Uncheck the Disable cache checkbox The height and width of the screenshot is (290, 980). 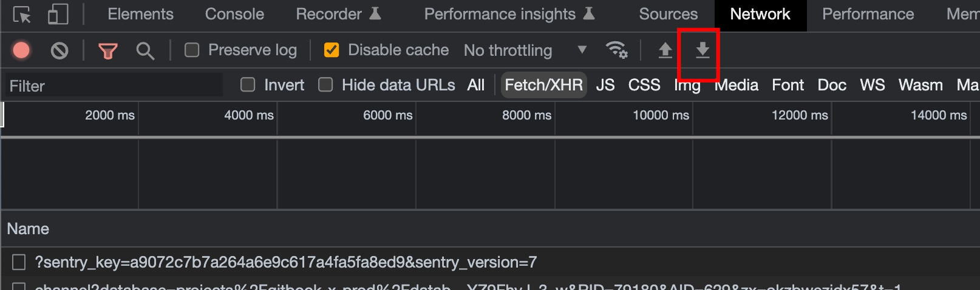[x=332, y=50]
